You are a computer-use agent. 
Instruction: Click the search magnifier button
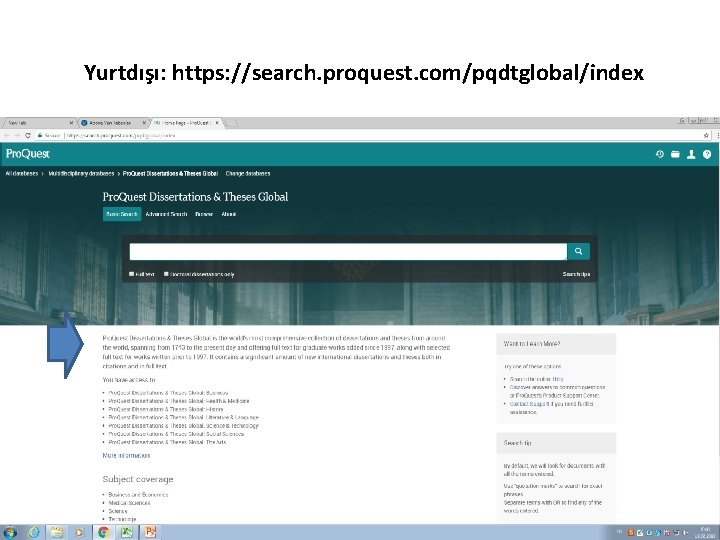coord(578,251)
